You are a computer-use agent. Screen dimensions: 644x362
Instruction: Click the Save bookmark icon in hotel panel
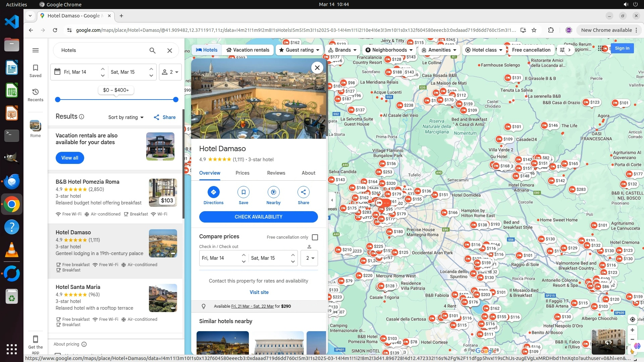pos(244,192)
